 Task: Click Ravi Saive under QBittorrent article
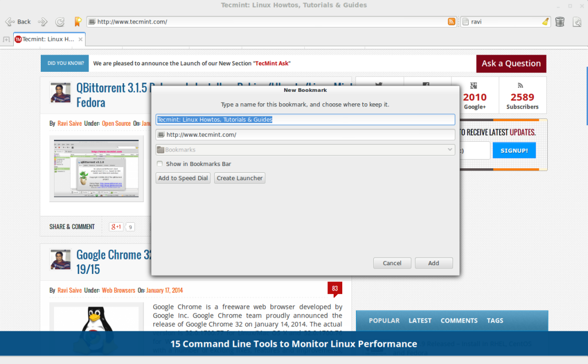pos(69,123)
